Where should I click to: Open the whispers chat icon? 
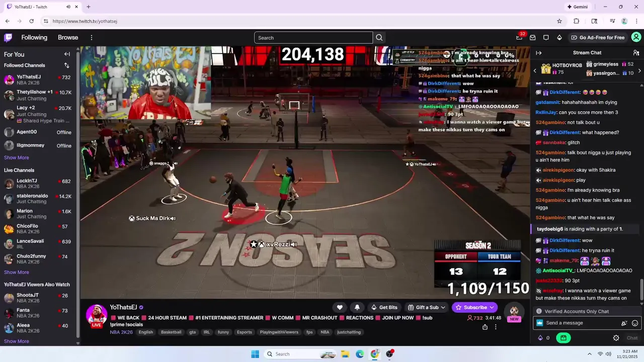(546, 38)
